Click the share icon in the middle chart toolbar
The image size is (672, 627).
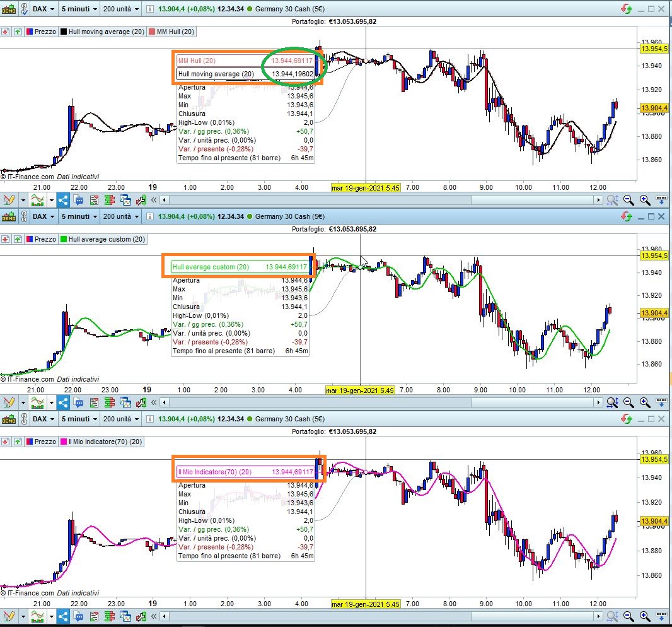pos(63,402)
